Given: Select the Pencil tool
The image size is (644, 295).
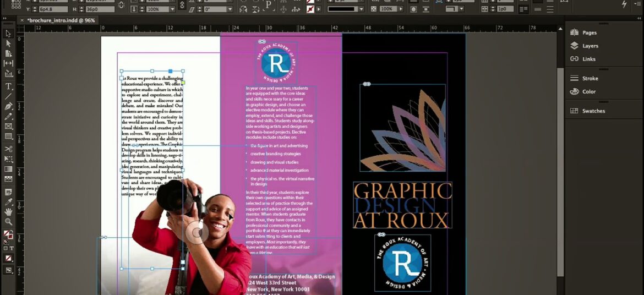Looking at the screenshot, I should [8, 116].
